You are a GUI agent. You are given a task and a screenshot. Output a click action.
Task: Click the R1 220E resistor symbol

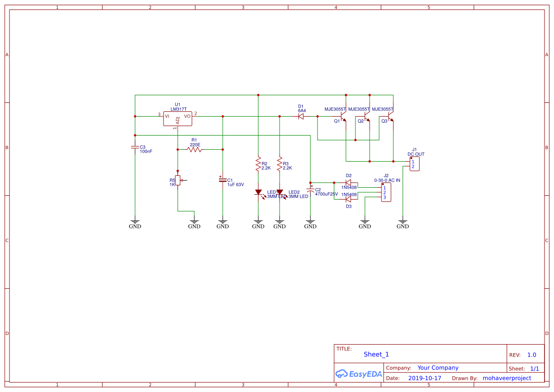point(194,149)
